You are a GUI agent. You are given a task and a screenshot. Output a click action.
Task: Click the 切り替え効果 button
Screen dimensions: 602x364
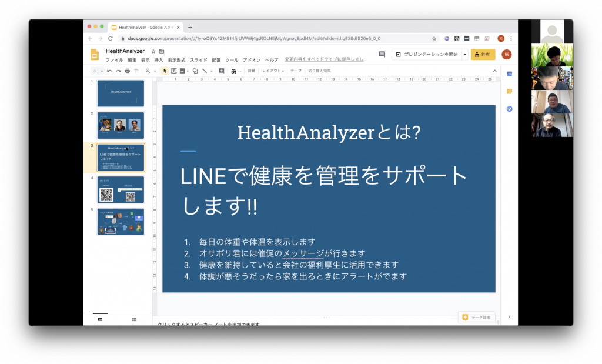click(x=319, y=71)
